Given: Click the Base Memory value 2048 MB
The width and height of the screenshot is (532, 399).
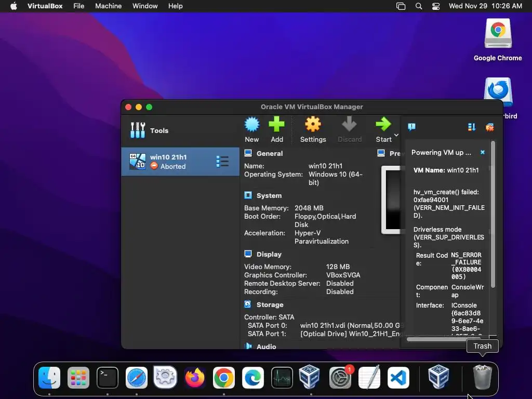Looking at the screenshot, I should (309, 208).
